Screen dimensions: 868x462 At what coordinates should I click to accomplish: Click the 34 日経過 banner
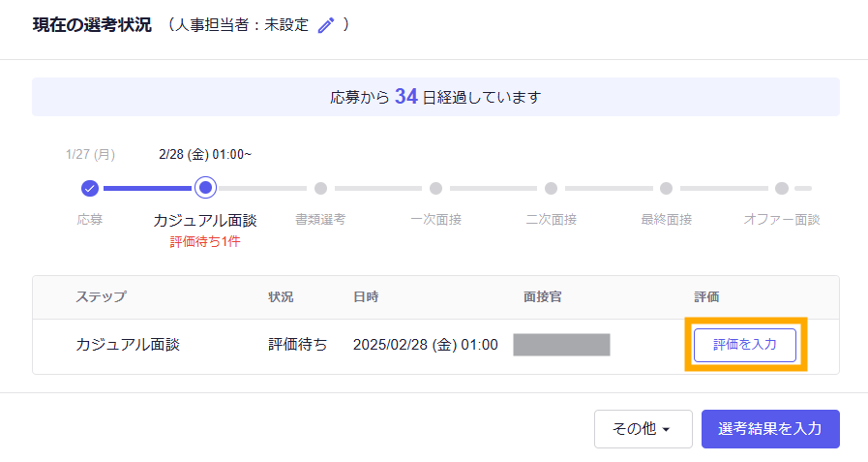pos(435,97)
